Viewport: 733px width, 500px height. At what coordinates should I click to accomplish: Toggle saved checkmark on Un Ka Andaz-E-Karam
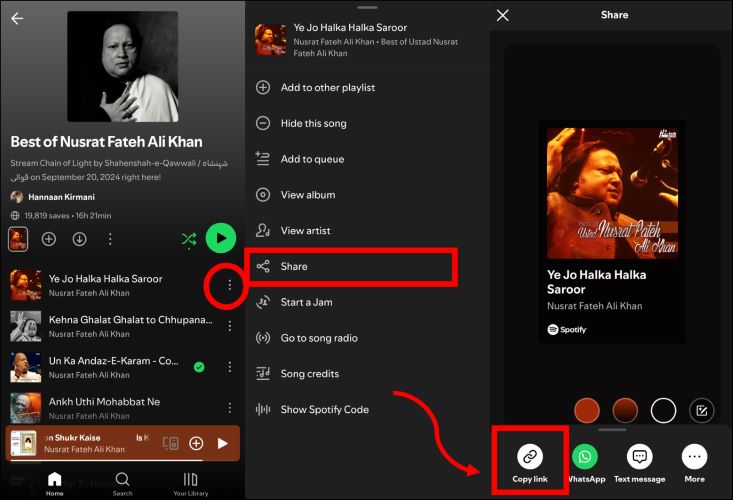[199, 367]
